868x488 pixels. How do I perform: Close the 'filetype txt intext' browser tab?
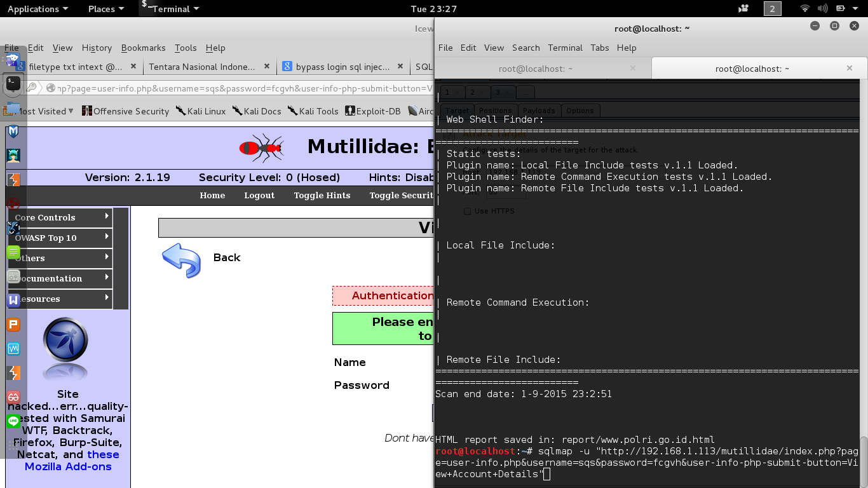pyautogui.click(x=133, y=66)
